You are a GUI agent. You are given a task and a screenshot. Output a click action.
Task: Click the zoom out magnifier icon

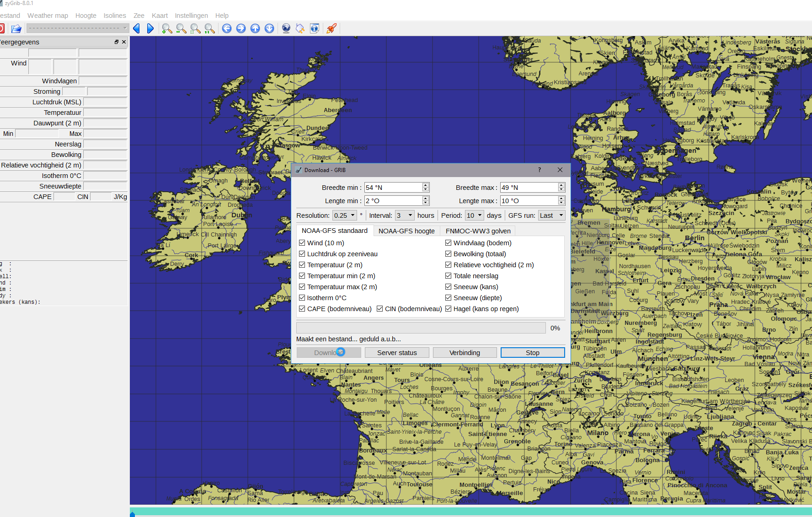pos(181,29)
